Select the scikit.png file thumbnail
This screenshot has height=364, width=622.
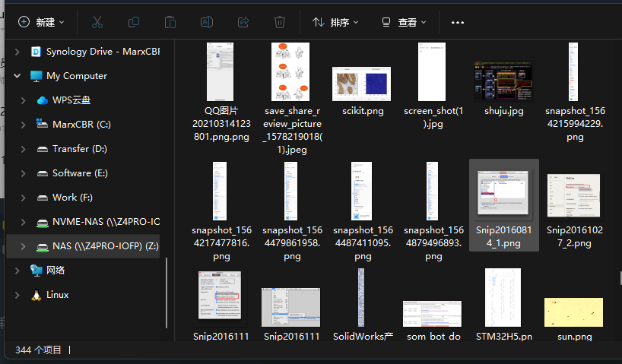(362, 83)
